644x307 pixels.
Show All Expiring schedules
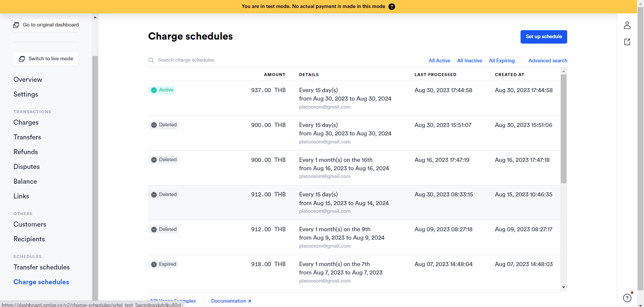501,61
